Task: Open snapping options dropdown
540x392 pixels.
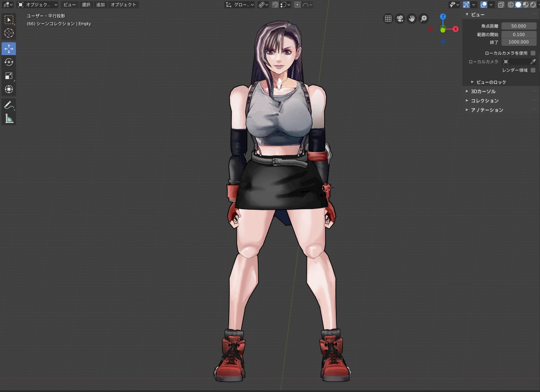Action: click(x=285, y=5)
